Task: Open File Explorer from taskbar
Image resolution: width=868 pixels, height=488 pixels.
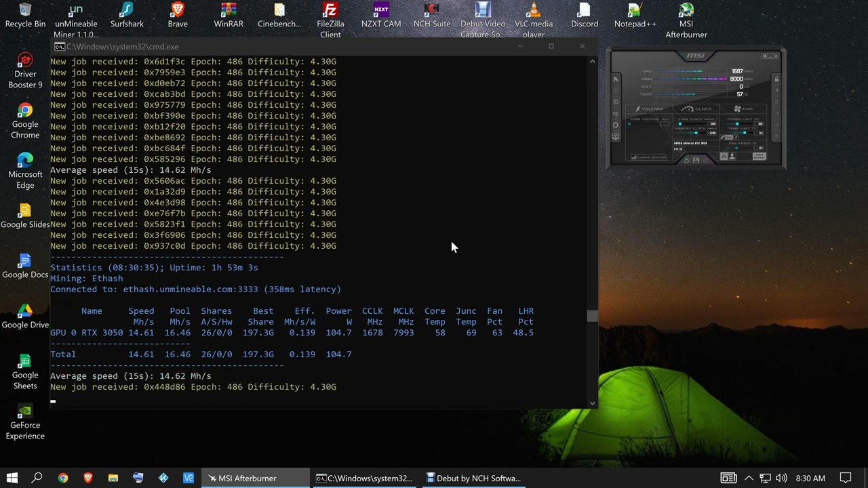Action: click(113, 478)
